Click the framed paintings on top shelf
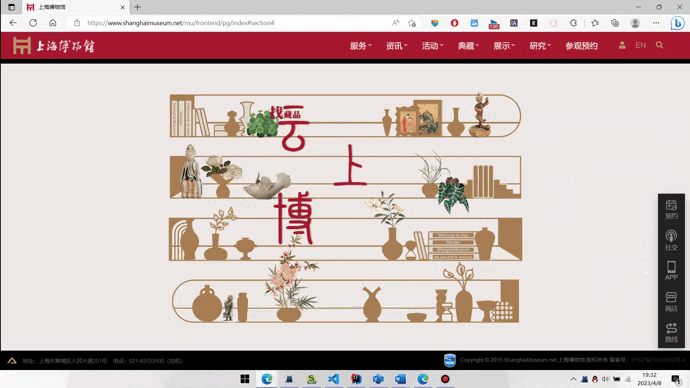The height and width of the screenshot is (388, 690). tap(418, 117)
